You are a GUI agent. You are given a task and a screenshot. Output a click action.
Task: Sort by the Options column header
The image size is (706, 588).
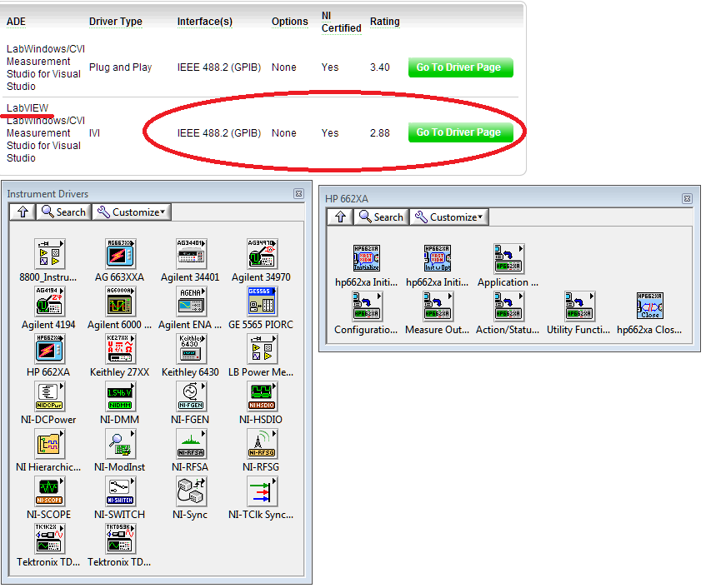point(289,22)
